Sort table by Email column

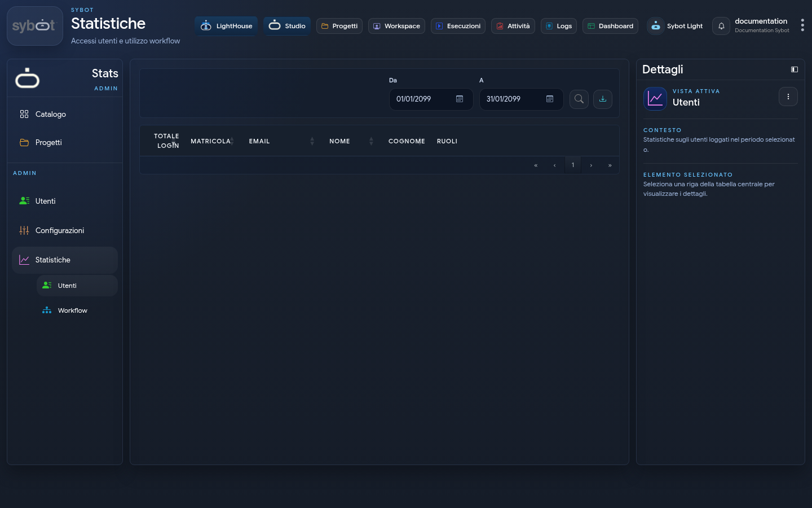point(312,141)
